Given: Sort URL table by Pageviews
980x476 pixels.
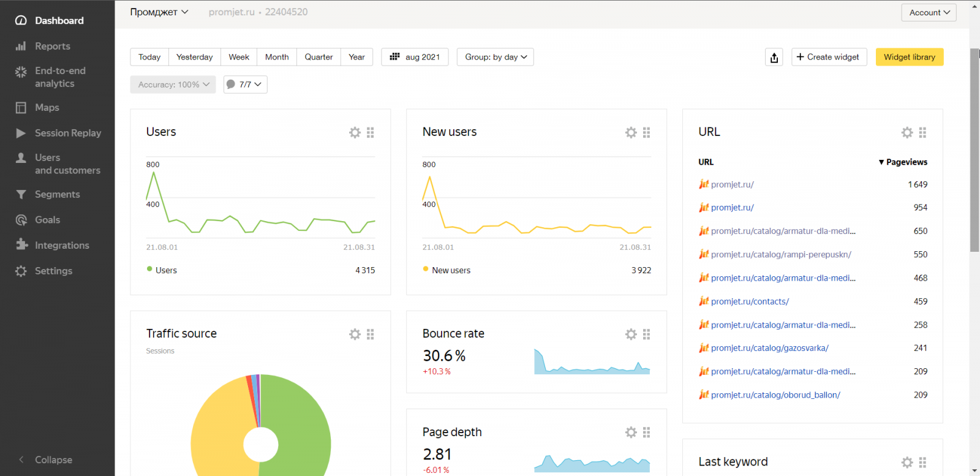Looking at the screenshot, I should [x=903, y=162].
